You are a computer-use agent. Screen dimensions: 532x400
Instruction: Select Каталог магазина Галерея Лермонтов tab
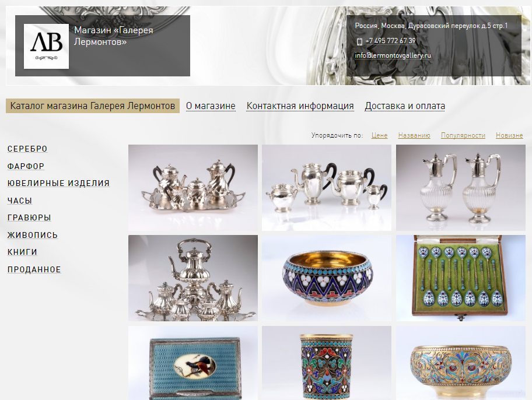[93, 106]
